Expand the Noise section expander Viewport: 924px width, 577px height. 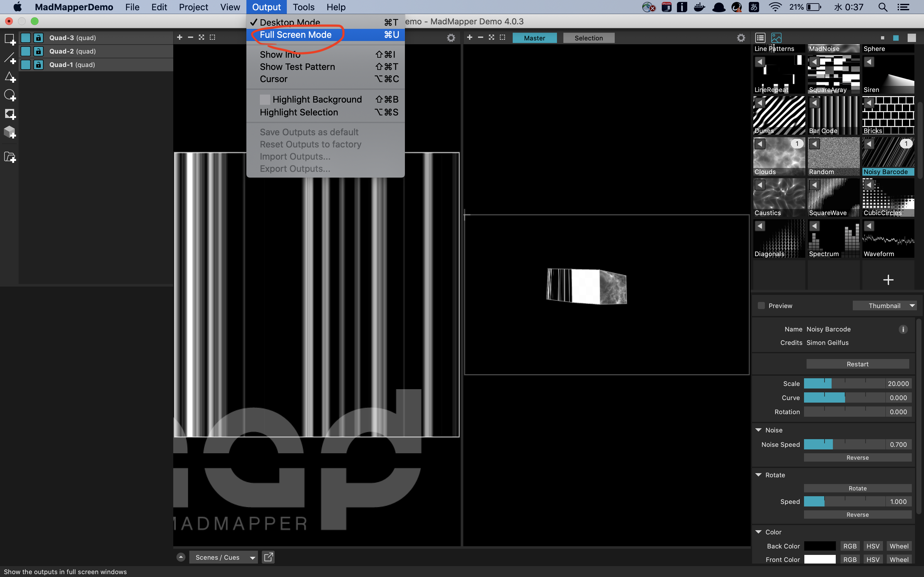pyautogui.click(x=758, y=430)
